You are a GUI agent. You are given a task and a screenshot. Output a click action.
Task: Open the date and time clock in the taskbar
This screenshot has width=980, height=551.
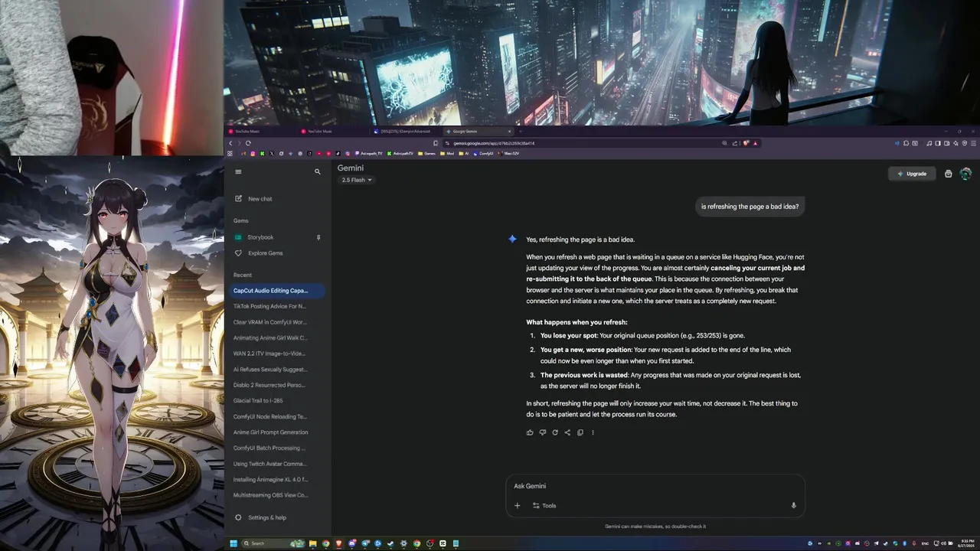pyautogui.click(x=965, y=543)
